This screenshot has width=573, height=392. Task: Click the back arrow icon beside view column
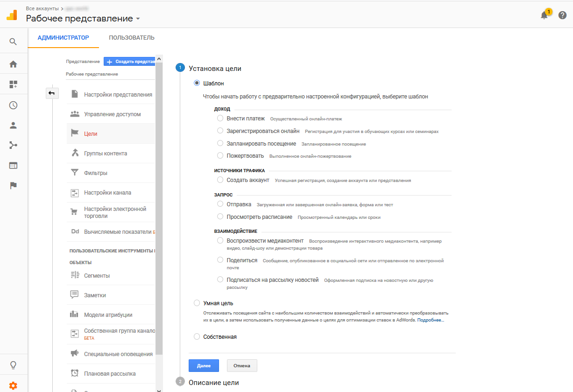tap(51, 93)
